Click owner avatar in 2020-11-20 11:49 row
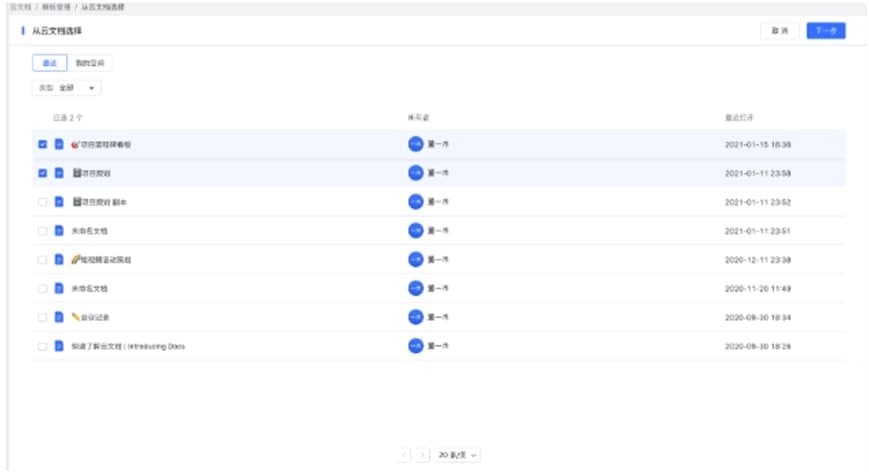The image size is (869, 473). click(415, 289)
